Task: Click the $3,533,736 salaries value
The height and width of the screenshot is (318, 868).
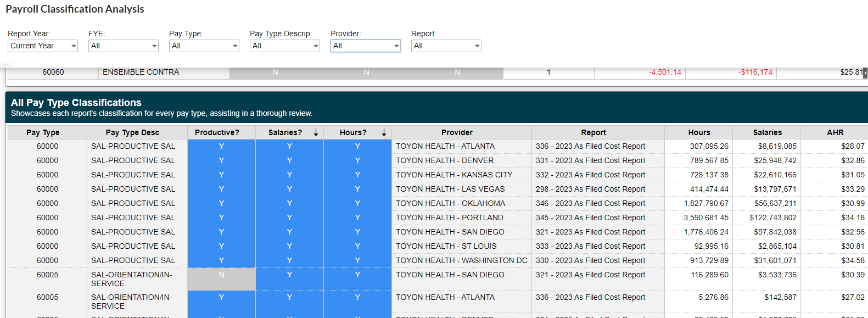Action: click(x=777, y=275)
